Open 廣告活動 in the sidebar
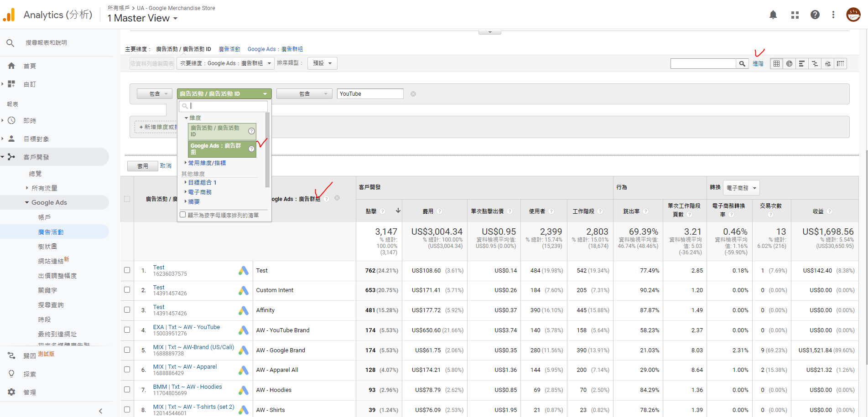The width and height of the screenshot is (868, 417). (x=51, y=232)
